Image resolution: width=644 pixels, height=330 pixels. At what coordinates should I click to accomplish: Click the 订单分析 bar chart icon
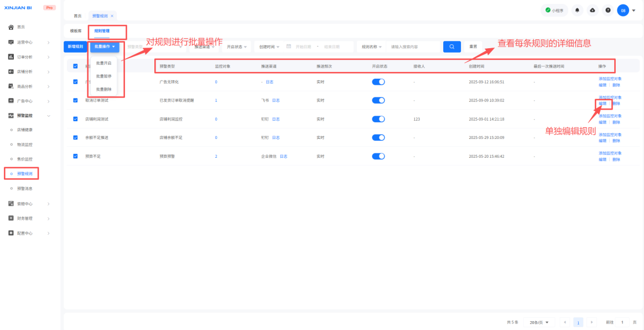pos(11,57)
